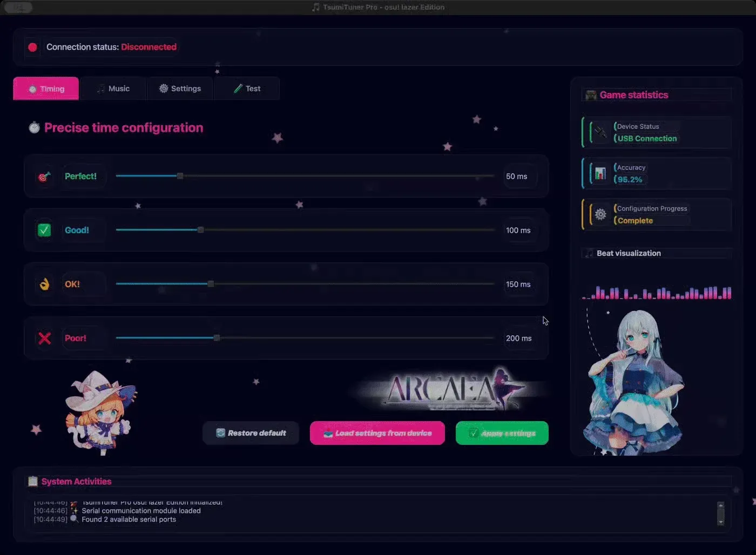This screenshot has height=555, width=756.
Task: Click the Good! timing slider handle
Action: [201, 230]
